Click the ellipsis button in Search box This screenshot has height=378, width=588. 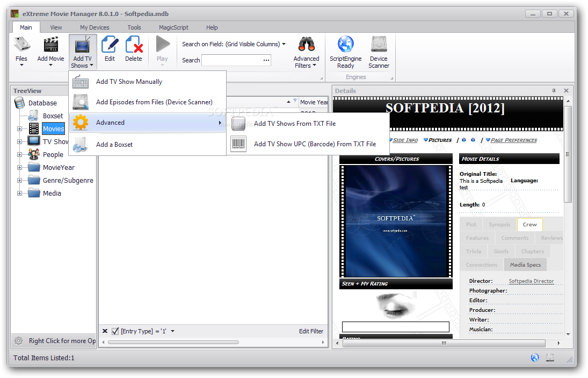pos(266,60)
